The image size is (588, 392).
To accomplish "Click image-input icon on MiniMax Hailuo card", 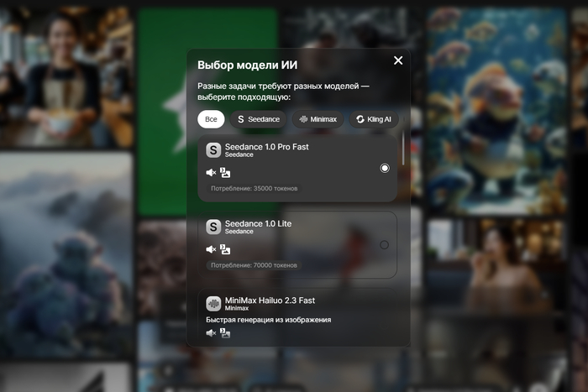I will click(x=225, y=333).
